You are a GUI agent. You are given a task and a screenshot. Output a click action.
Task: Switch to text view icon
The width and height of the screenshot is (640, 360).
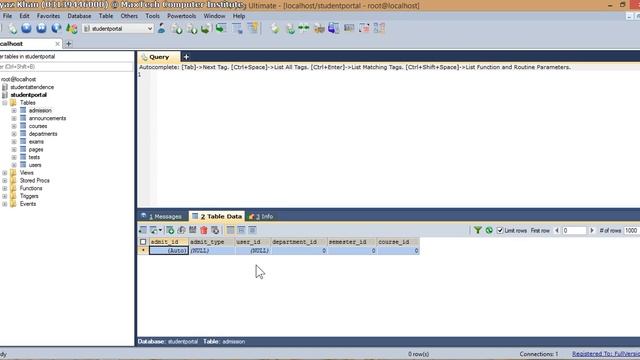coord(252,230)
